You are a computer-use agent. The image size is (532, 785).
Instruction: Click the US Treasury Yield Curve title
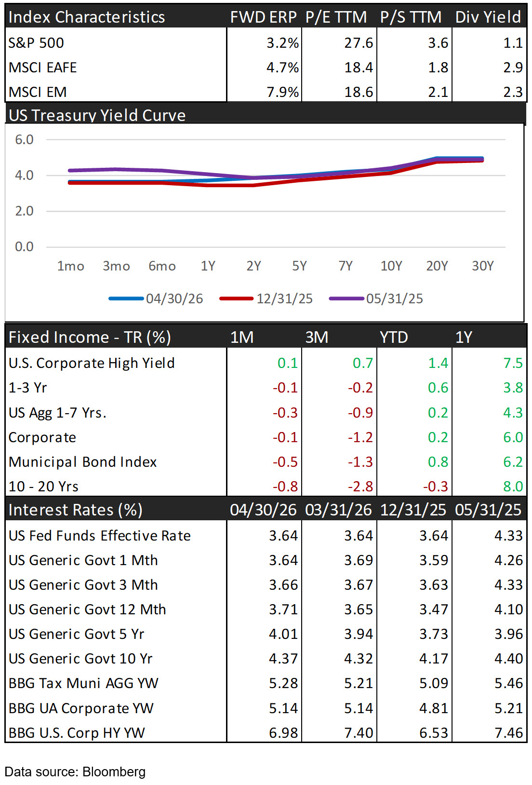(97, 115)
